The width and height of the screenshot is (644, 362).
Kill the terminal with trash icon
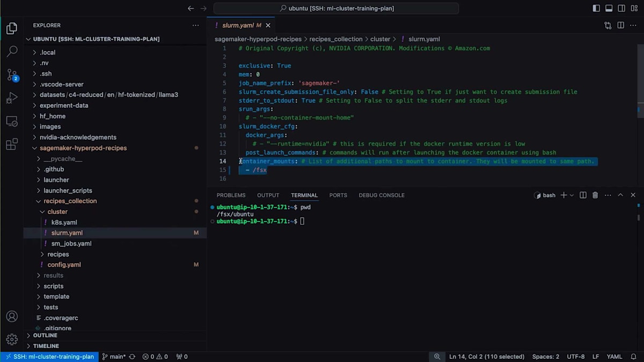(595, 195)
